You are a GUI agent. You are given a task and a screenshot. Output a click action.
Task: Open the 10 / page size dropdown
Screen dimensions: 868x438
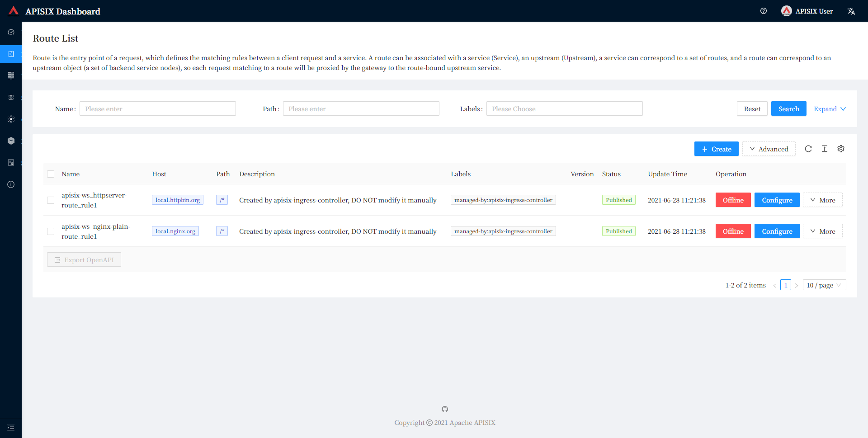click(x=825, y=285)
